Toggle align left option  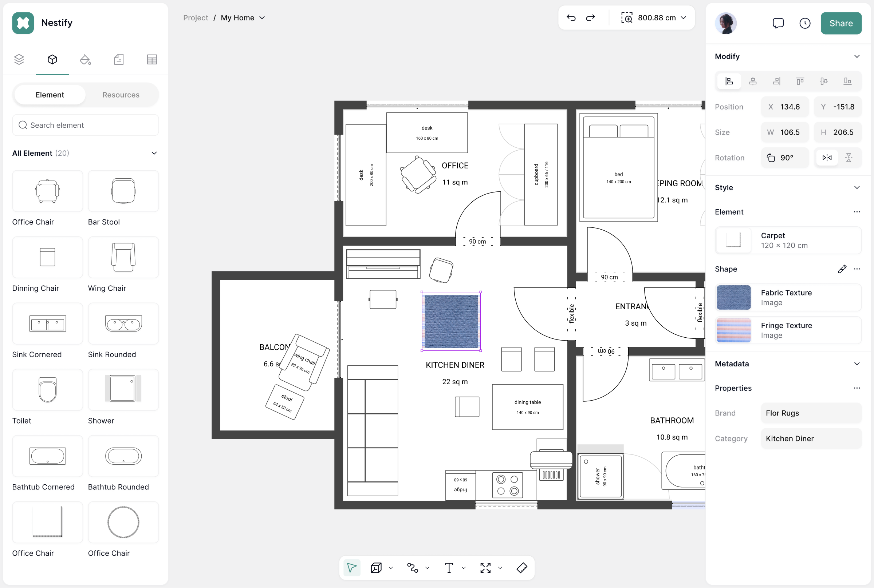pos(729,82)
